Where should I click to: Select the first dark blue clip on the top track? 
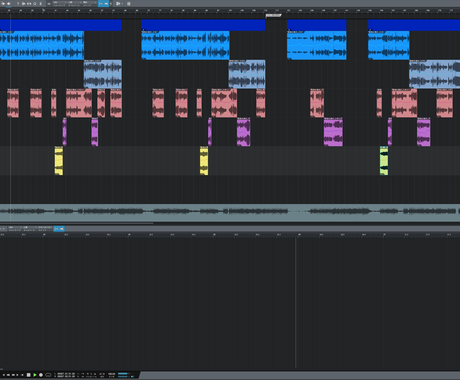pyautogui.click(x=61, y=25)
